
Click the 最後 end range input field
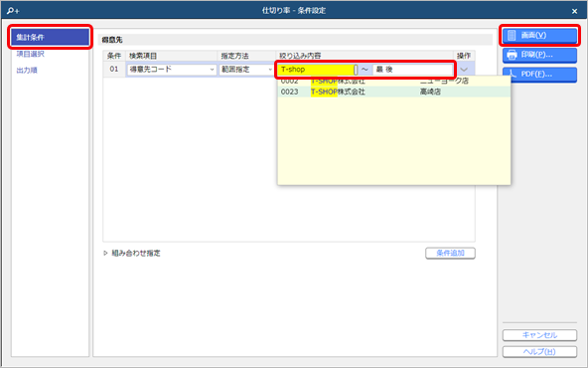412,70
